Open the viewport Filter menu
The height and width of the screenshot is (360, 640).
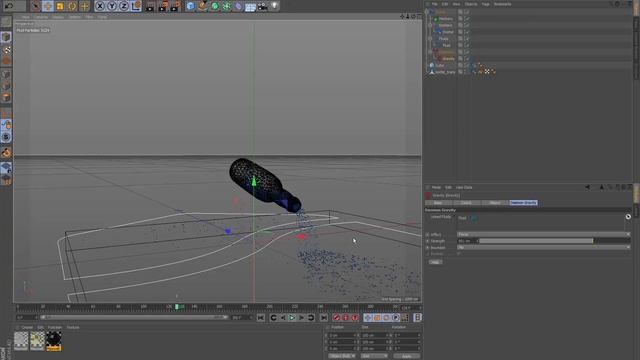(x=89, y=17)
